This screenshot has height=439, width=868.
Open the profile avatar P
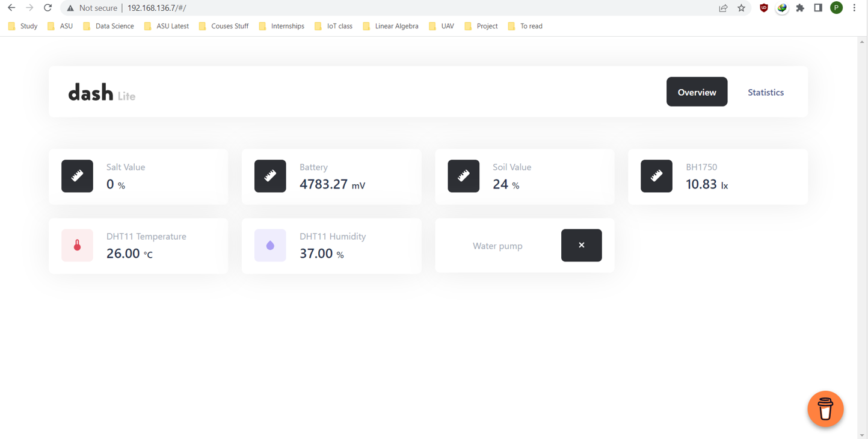click(836, 8)
